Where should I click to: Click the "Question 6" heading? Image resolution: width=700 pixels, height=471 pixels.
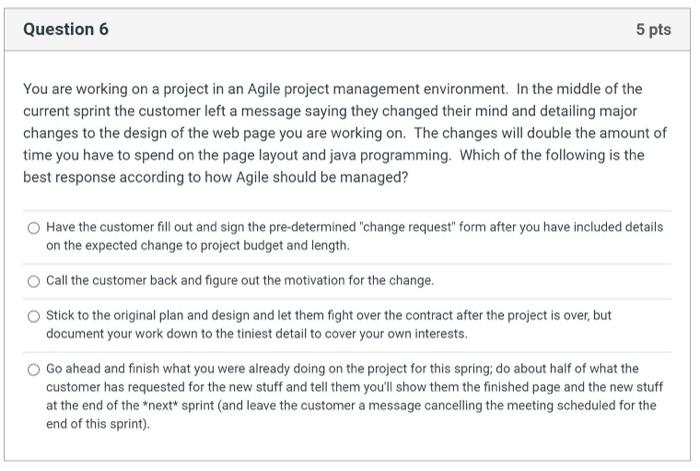pos(66,30)
